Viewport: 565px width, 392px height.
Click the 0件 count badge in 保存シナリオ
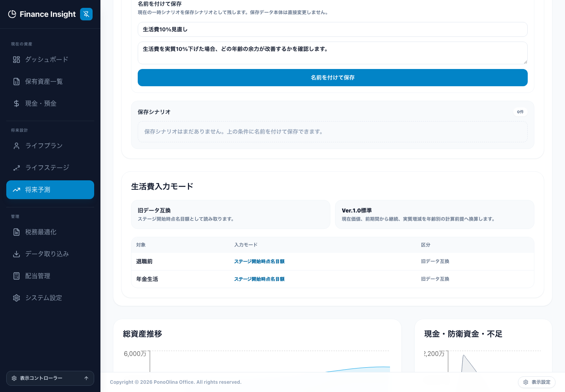click(520, 112)
